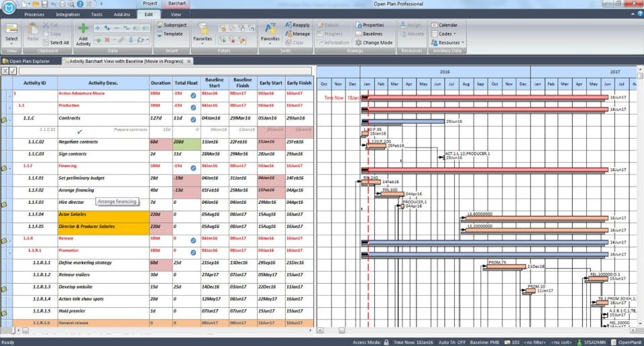Open the Add-Ins ribbon tab
The image size is (644, 346).
121,14
